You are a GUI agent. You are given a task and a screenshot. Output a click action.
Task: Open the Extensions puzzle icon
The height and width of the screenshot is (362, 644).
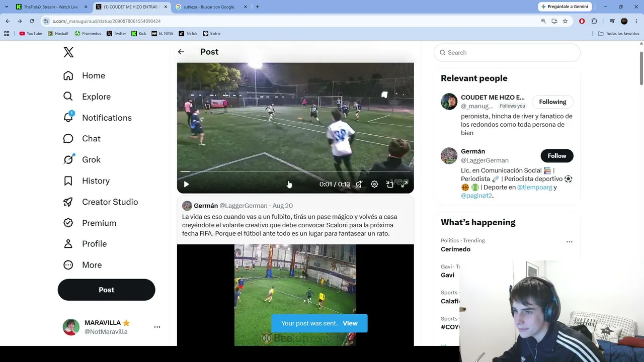594,21
